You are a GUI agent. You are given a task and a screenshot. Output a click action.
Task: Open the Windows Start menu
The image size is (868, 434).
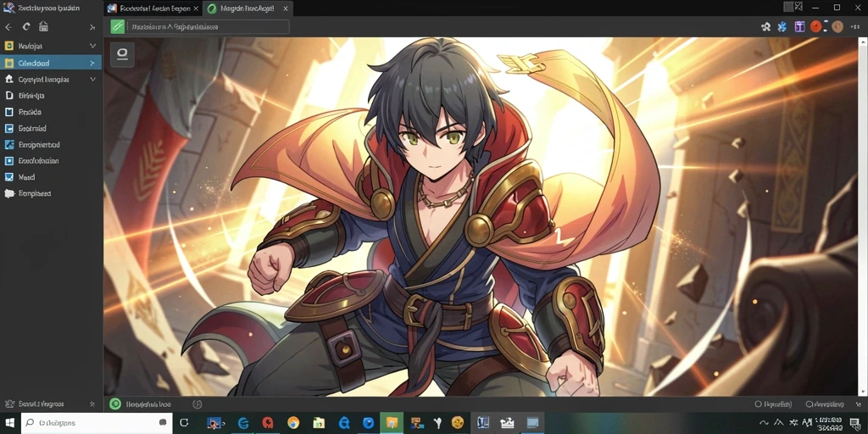click(10, 423)
